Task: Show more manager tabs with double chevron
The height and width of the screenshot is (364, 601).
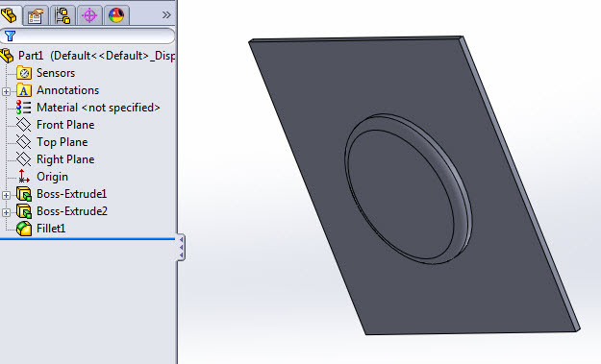Action: (166, 15)
